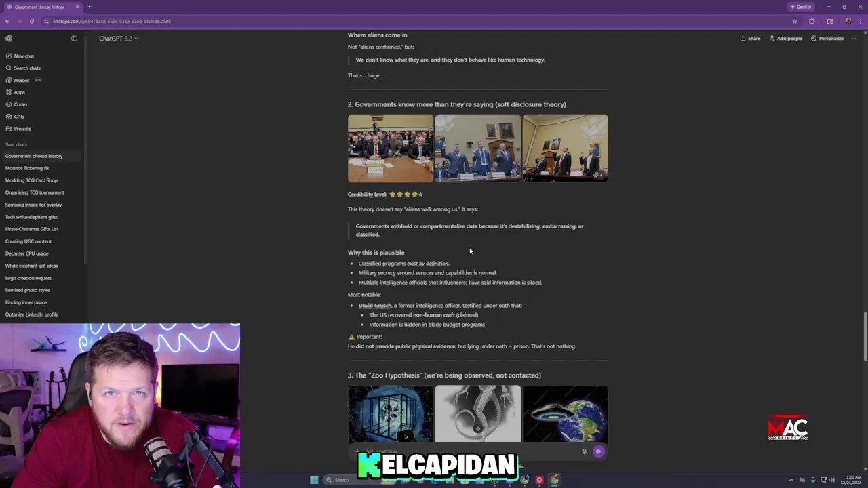Click the plus attach button in composer
Viewport: 868px width, 488px height.
point(357,451)
